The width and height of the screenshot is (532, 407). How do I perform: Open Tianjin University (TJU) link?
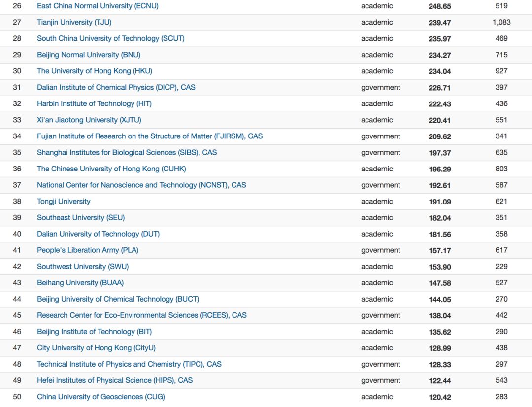74,22
